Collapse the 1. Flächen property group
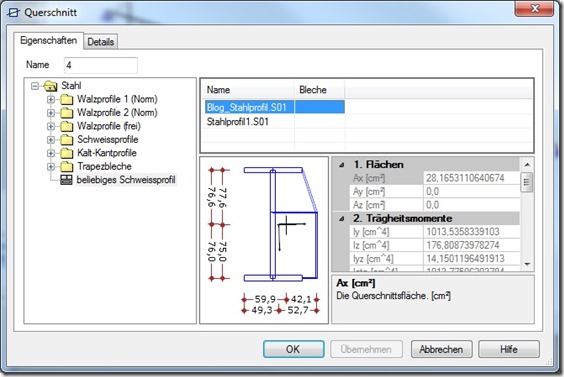 (x=342, y=165)
